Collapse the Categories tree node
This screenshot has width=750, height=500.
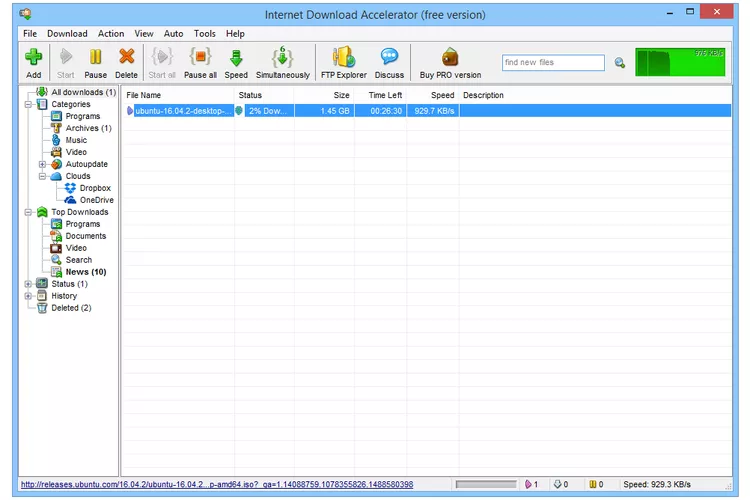[x=28, y=104]
